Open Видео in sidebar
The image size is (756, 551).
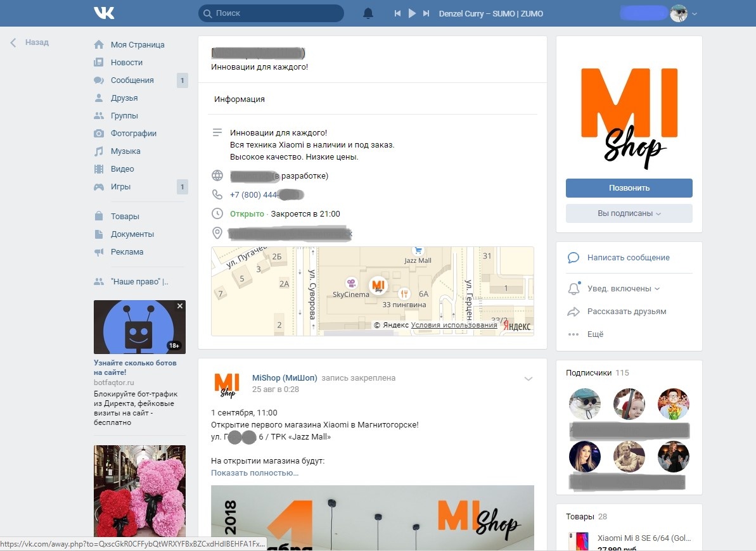click(122, 169)
